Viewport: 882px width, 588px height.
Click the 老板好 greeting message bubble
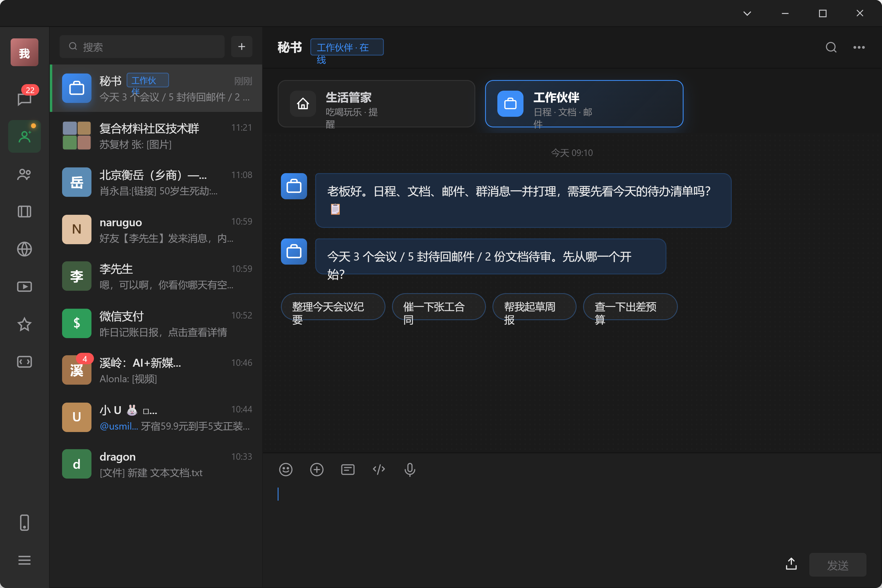tap(523, 200)
